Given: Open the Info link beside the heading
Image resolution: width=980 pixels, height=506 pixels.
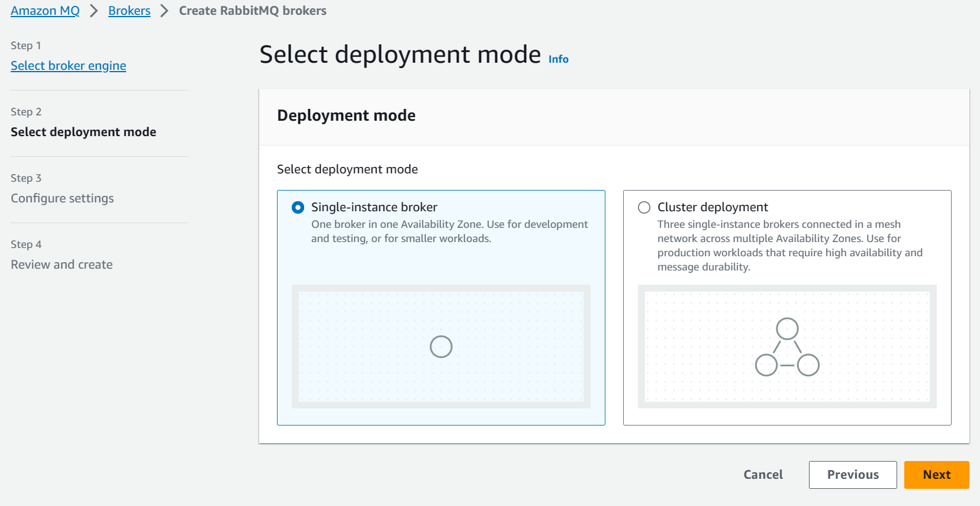Looking at the screenshot, I should tap(558, 59).
